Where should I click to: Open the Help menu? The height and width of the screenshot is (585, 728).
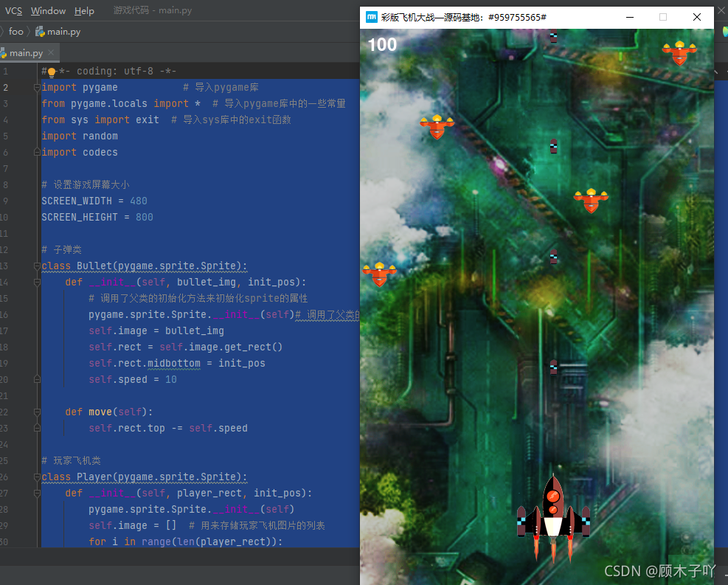(x=84, y=11)
